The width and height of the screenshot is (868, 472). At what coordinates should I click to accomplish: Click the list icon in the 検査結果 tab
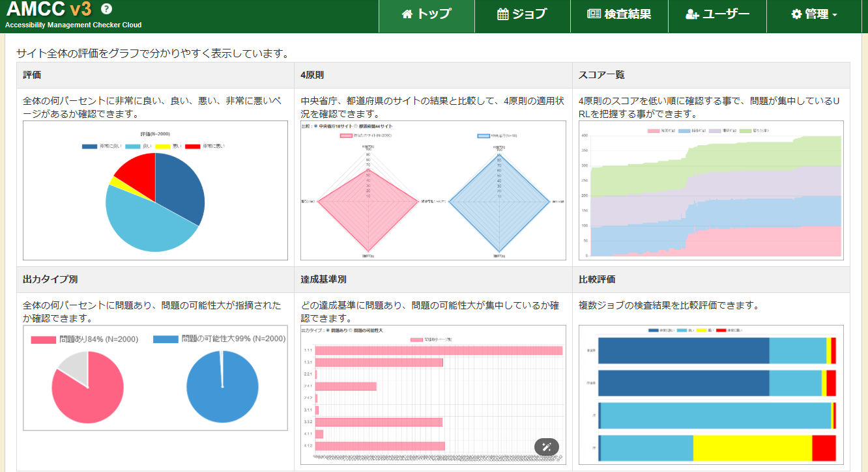[594, 14]
